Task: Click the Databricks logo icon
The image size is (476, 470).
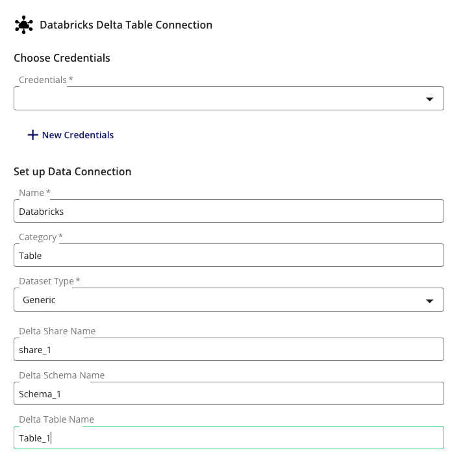Action: pos(23,25)
